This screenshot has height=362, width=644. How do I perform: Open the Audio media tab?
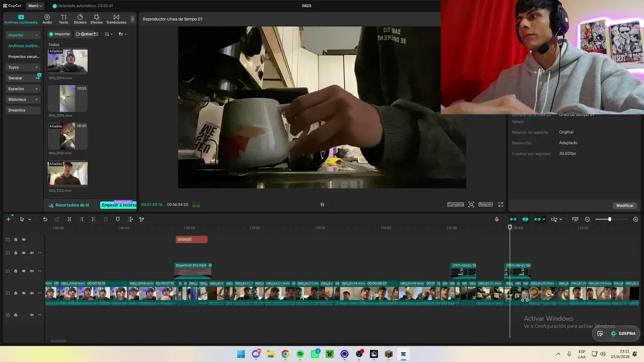[x=47, y=19]
